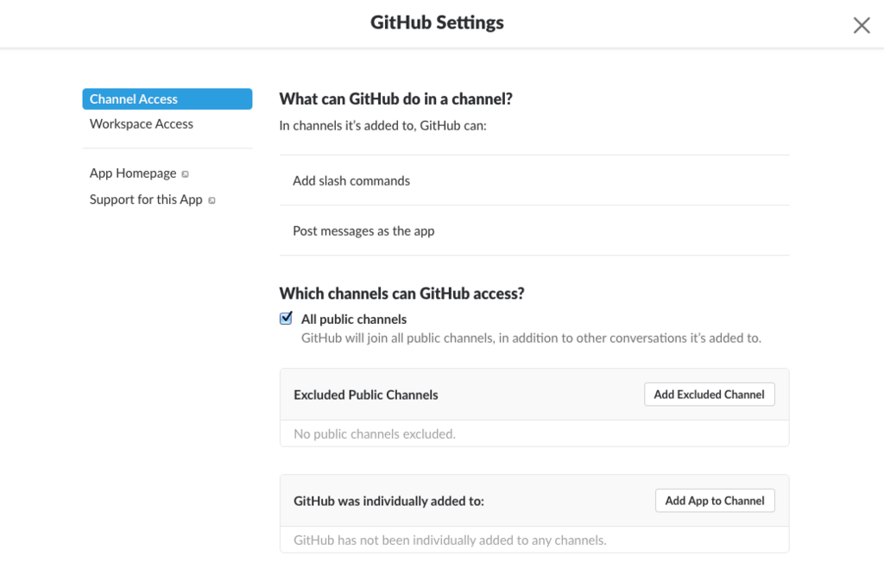Uncheck the All public channels checkbox
This screenshot has width=884, height=588.
pyautogui.click(x=287, y=319)
